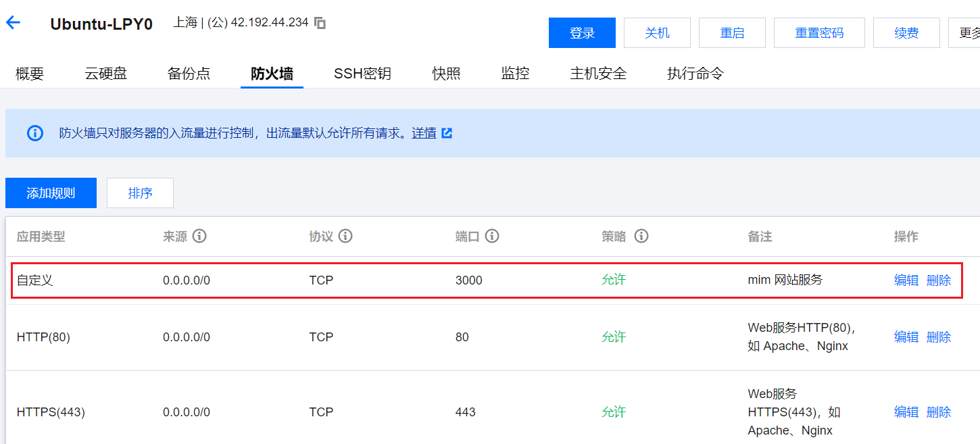The width and height of the screenshot is (980, 444).
Task: Click the info icon beside 协议
Action: click(345, 237)
